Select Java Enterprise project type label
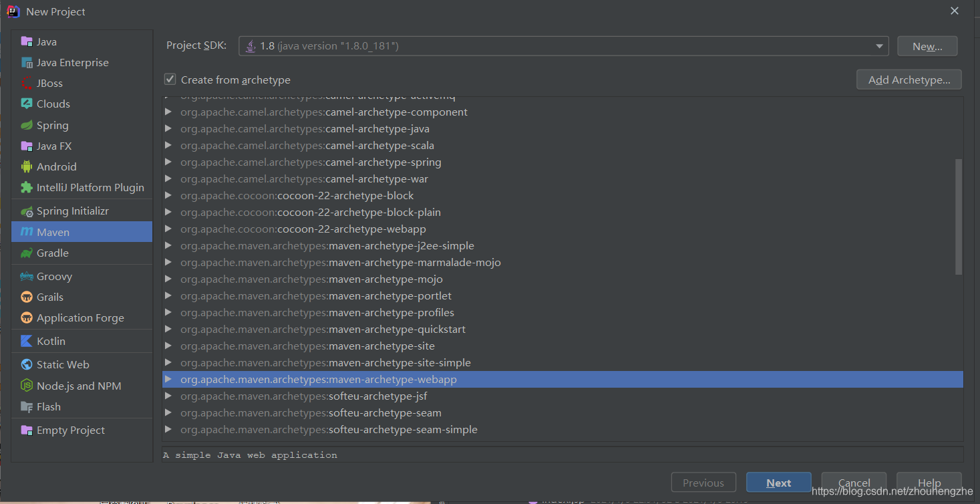 [x=73, y=62]
